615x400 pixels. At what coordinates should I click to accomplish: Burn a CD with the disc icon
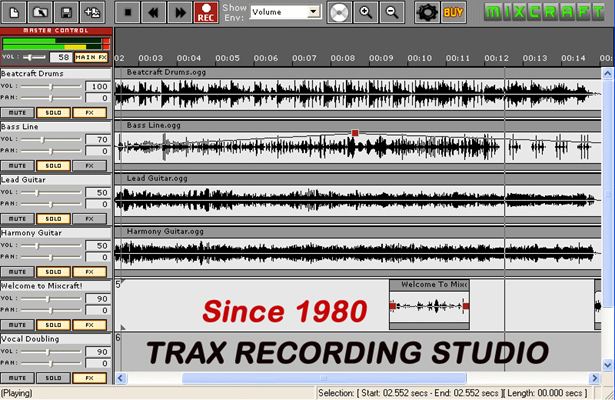tap(339, 12)
